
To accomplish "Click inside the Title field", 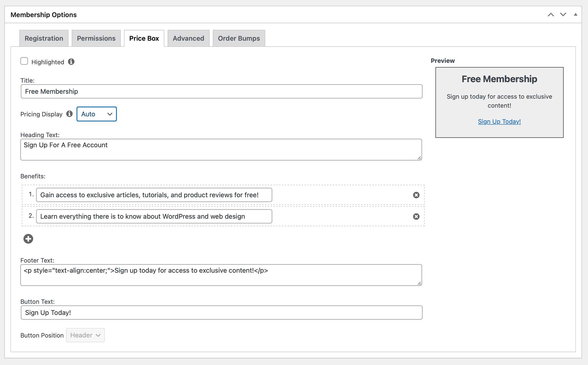I will 221,92.
